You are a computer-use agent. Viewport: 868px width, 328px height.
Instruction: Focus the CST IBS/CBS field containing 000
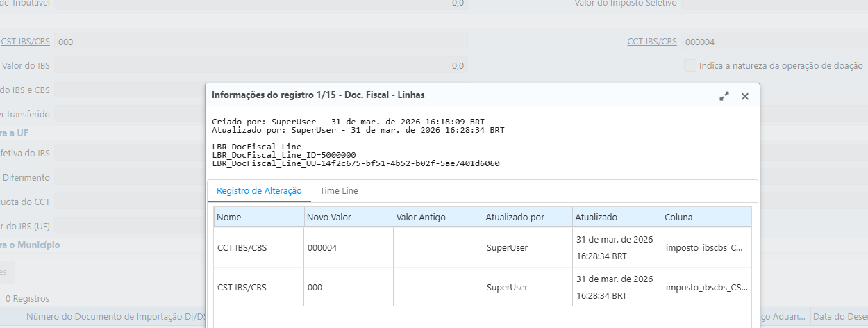(260, 42)
